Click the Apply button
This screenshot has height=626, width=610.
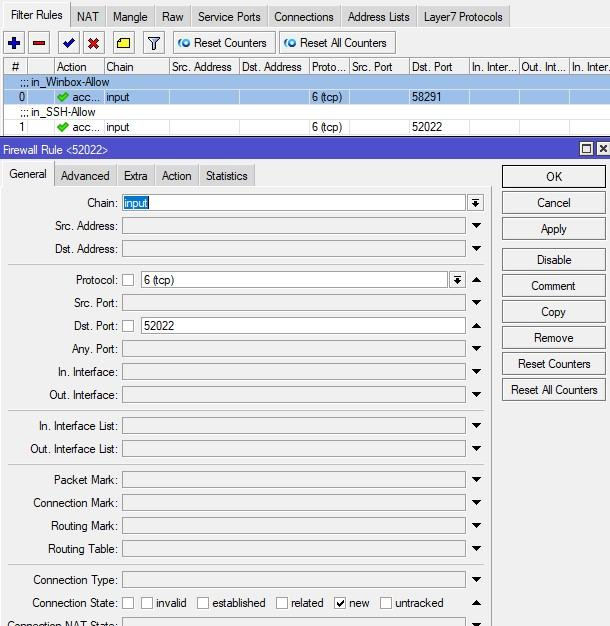point(554,229)
